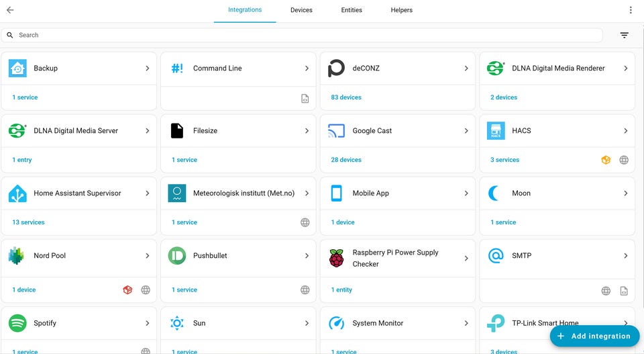
Task: Open the 1 entry link for DLNA Server
Action: tap(21, 160)
